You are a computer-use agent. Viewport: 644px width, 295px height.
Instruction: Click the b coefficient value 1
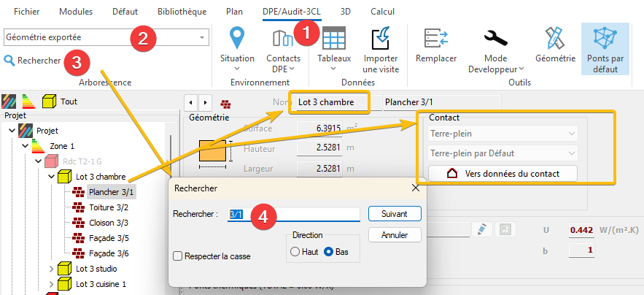(x=581, y=250)
